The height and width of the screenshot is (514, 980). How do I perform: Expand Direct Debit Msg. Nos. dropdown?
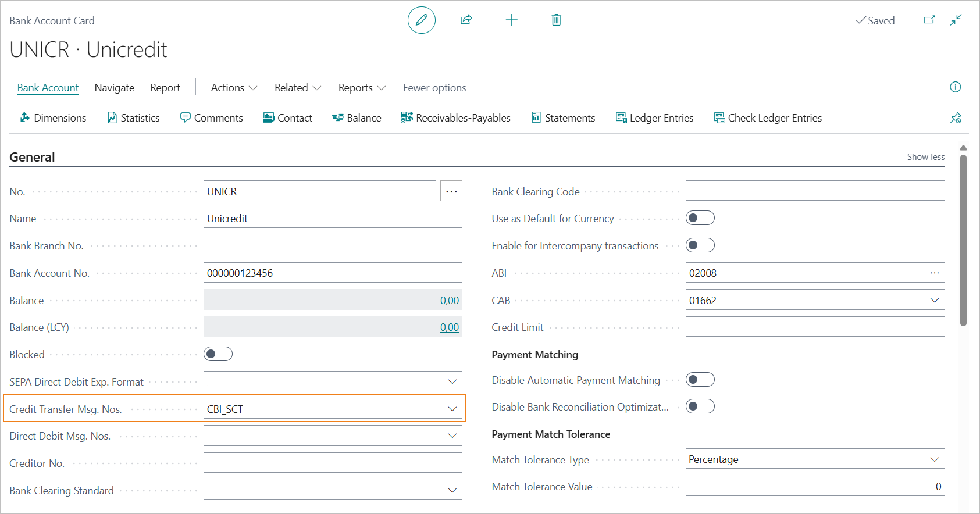(x=452, y=436)
